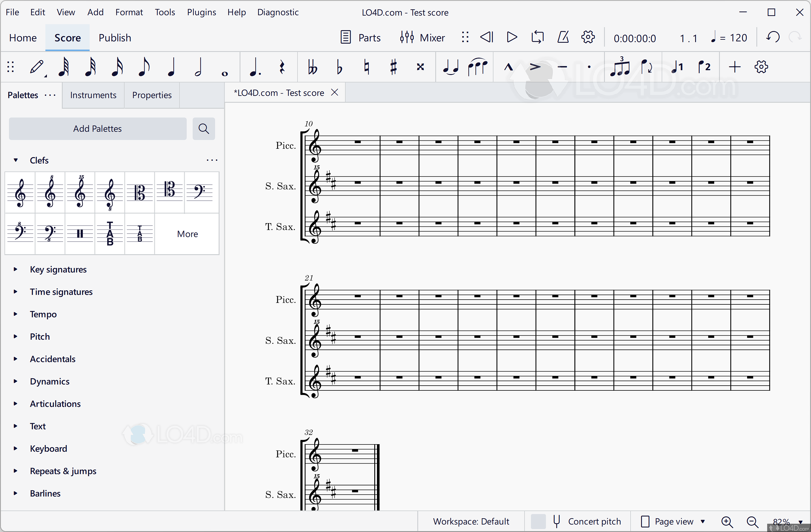Screen dimensions: 811x532
Task: Click the Add Palettes button
Action: click(x=97, y=128)
